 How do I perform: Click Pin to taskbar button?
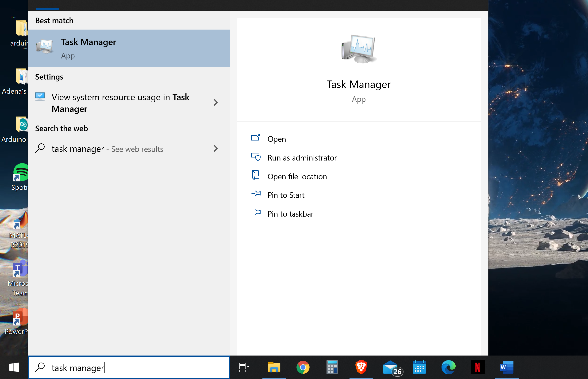(x=291, y=213)
